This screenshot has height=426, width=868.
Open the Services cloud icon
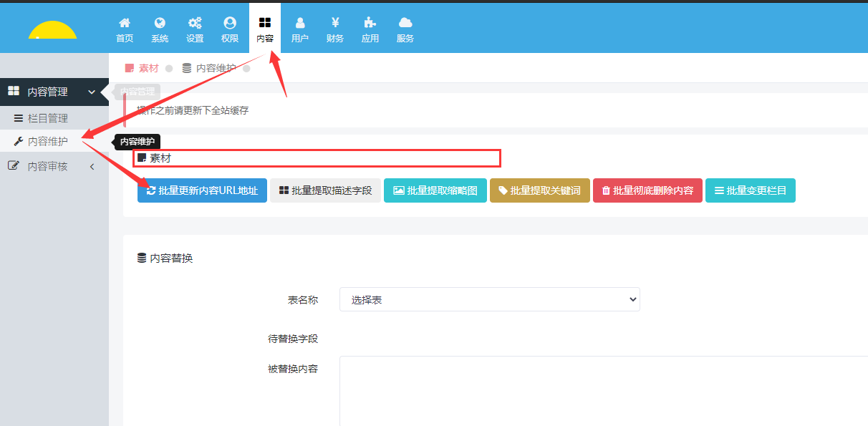tap(405, 24)
